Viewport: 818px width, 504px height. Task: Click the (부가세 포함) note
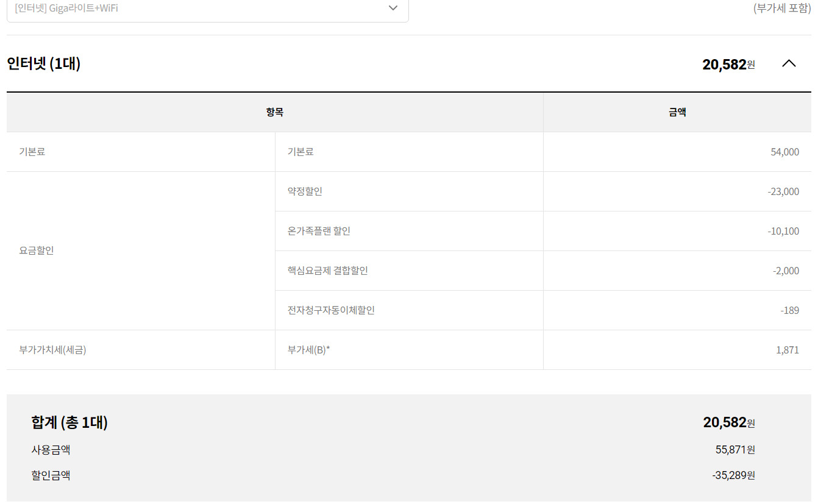pos(782,9)
